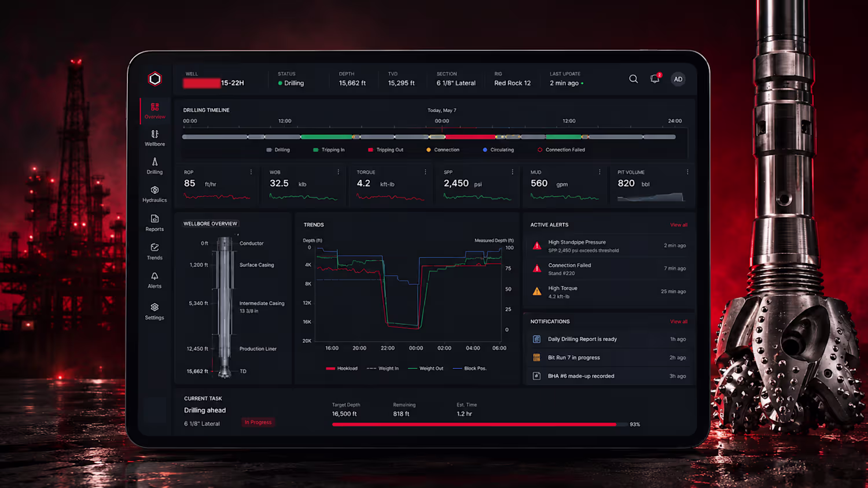Open the Pit Volume card options menu
Image resolution: width=868 pixels, height=488 pixels.
[x=687, y=172]
